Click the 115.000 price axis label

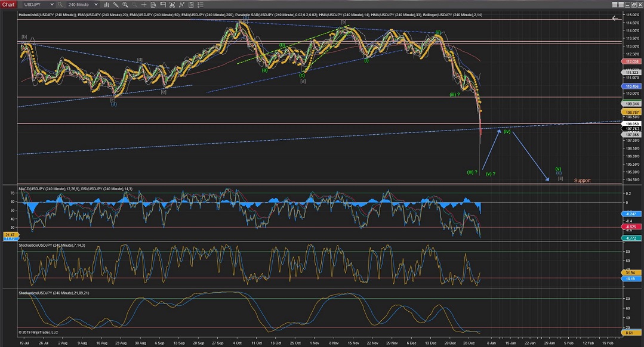633,15
